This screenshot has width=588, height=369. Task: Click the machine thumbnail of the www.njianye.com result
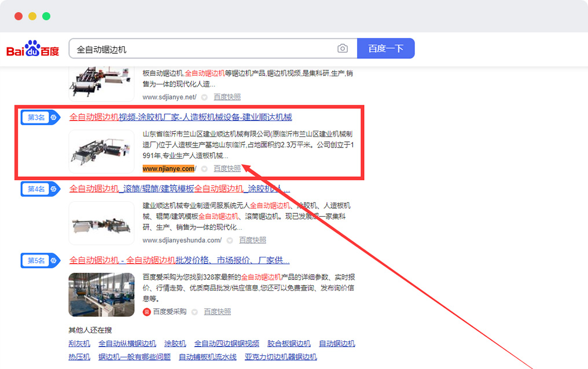(101, 151)
